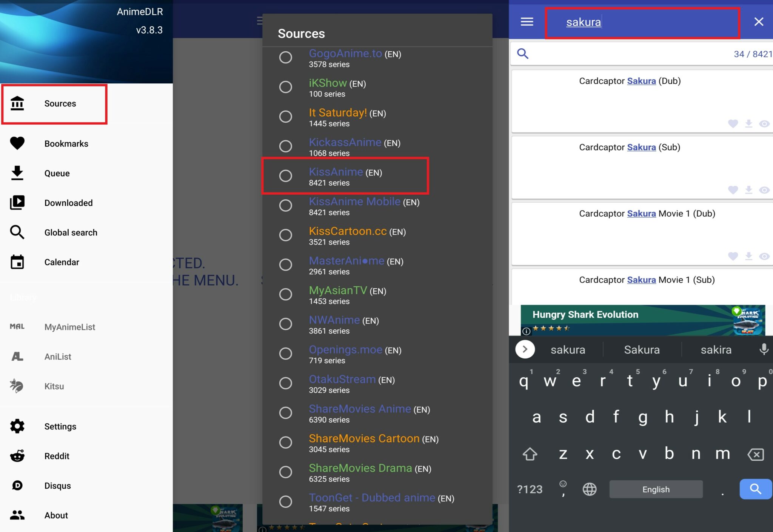
Task: Expand keyboard suggestions with the arrow chevron
Action: pyautogui.click(x=525, y=349)
